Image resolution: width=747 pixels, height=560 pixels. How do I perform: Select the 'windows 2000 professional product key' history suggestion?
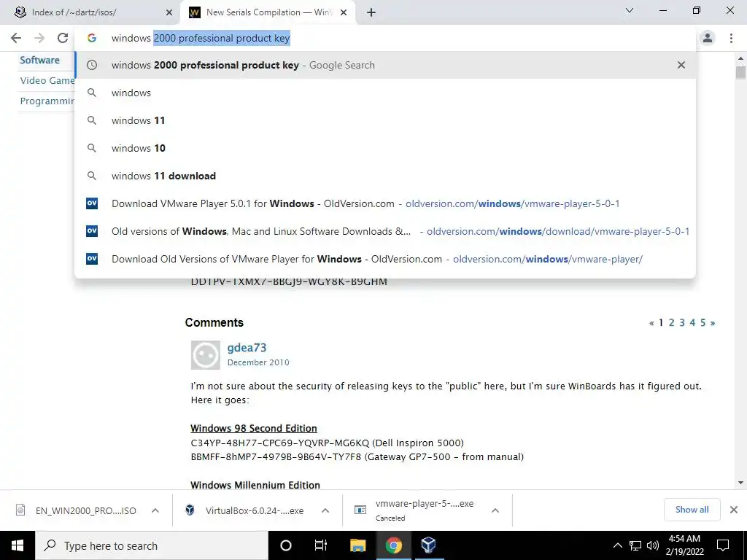pyautogui.click(x=385, y=65)
